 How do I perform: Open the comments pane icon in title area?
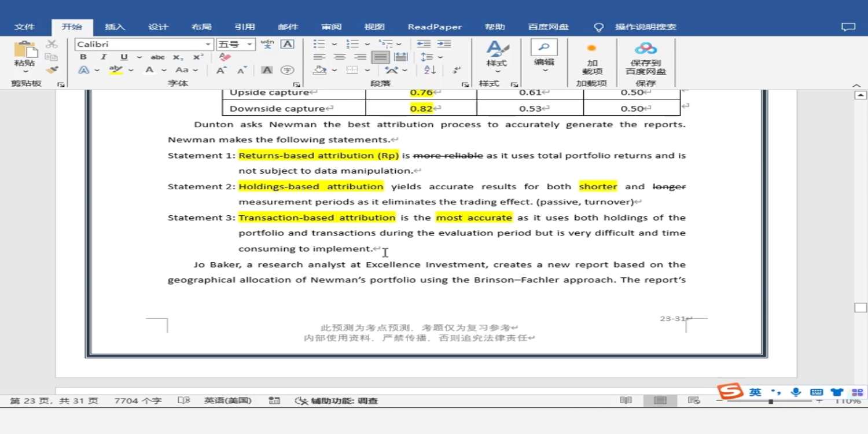pos(848,27)
